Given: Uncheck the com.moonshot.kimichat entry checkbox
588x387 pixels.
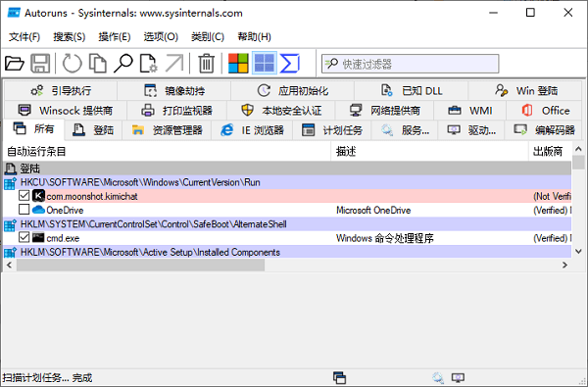Looking at the screenshot, I should [x=24, y=195].
